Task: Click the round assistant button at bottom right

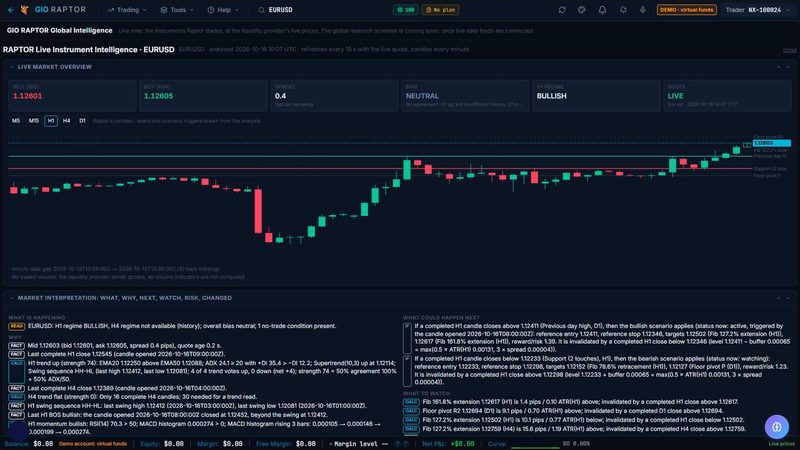Action: click(777, 427)
